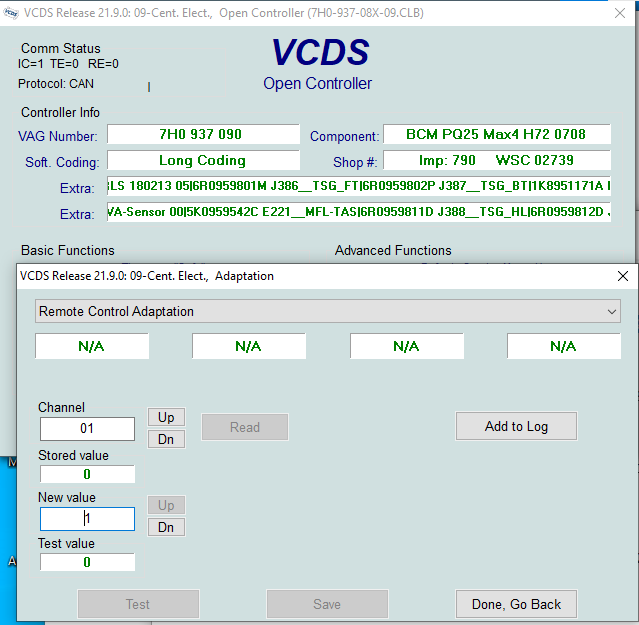Click the New value Dn button
Screen dimensions: 639x625
coord(166,527)
